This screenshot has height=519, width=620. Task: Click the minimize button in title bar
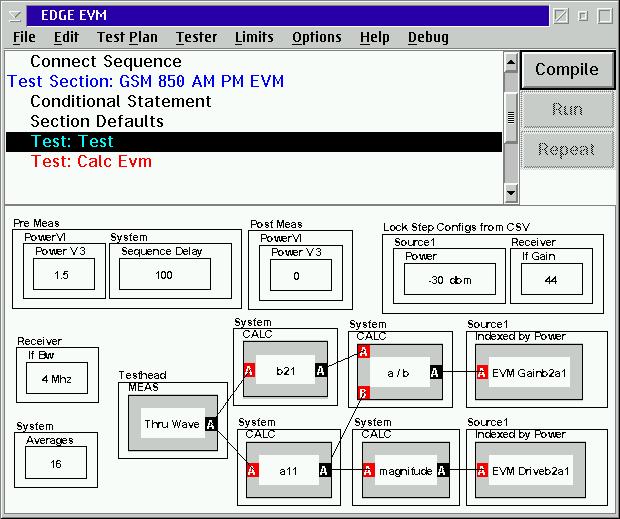583,16
